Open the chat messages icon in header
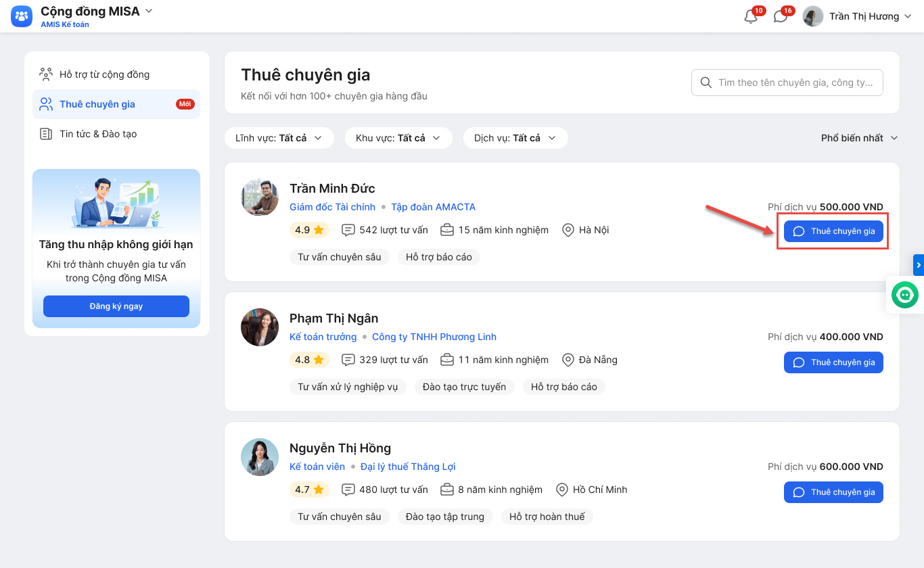The width and height of the screenshot is (924, 568). tap(781, 17)
